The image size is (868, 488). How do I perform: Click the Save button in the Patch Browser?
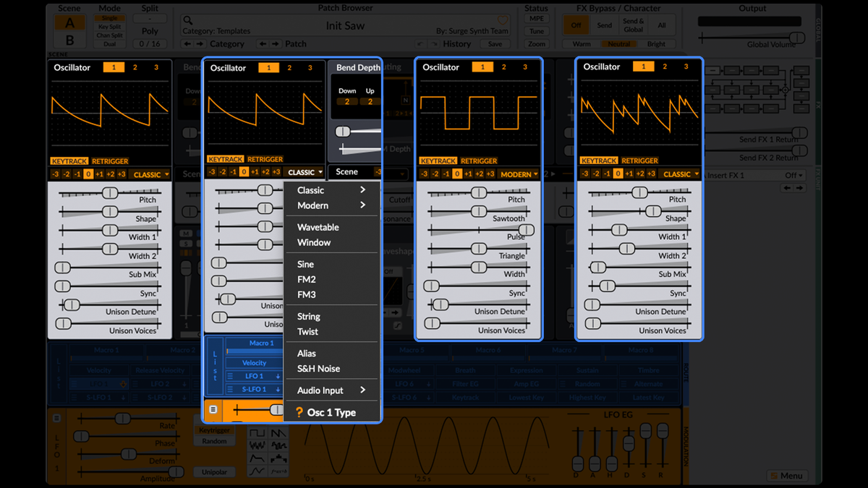pos(495,43)
